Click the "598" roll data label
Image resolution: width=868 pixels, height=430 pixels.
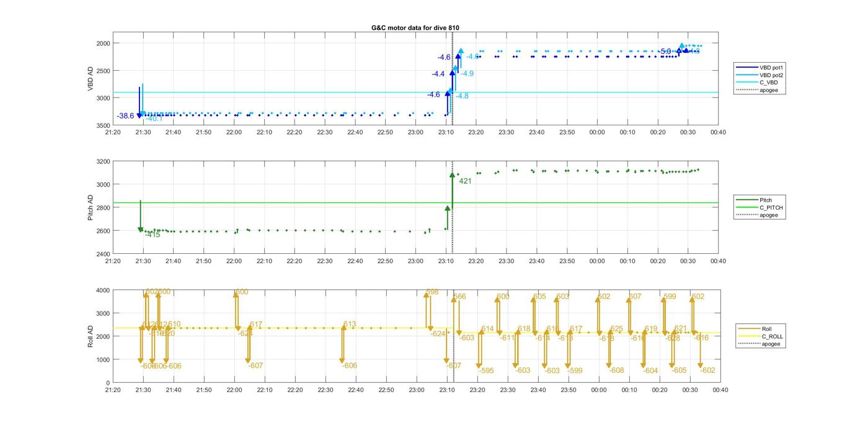tap(432, 292)
